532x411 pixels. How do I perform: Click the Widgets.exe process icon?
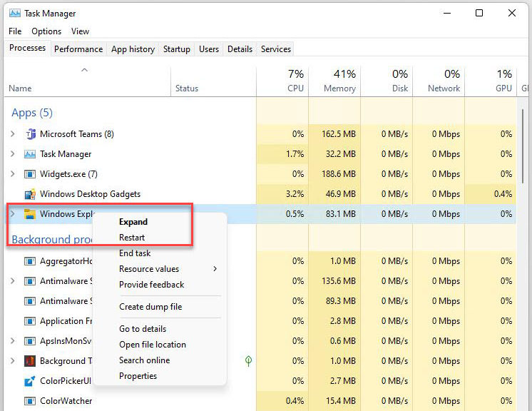point(30,174)
